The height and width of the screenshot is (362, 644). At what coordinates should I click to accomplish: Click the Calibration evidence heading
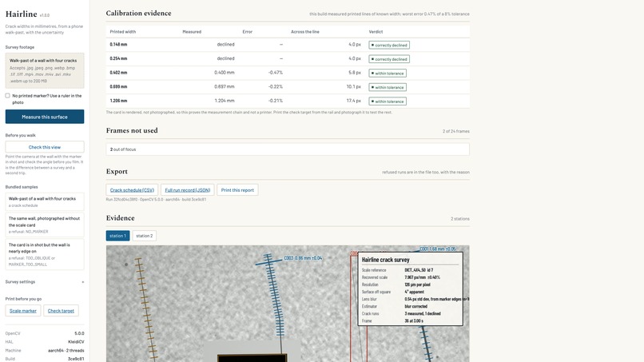click(138, 13)
